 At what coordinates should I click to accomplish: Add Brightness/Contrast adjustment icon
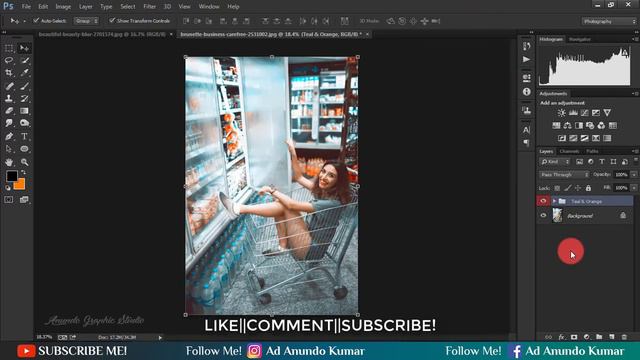coord(562,113)
